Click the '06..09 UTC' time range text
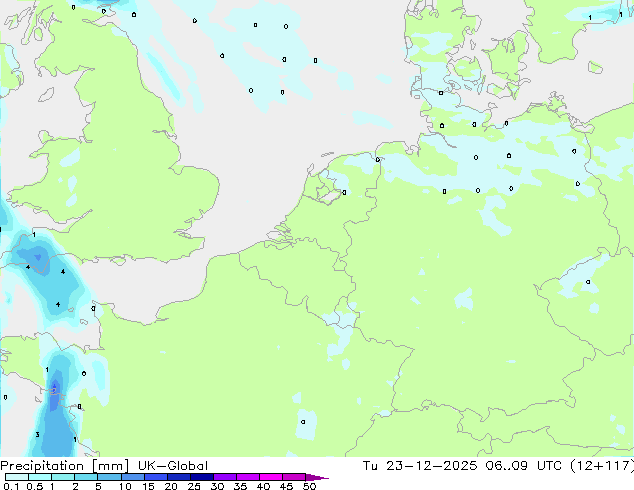Image resolution: width=634 pixels, height=490 pixels. click(525, 466)
